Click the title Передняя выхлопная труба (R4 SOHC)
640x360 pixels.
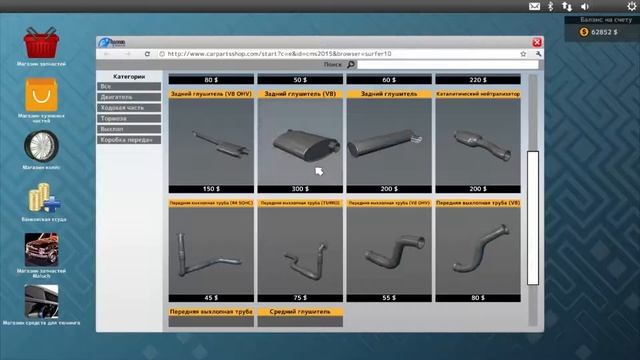pos(211,203)
